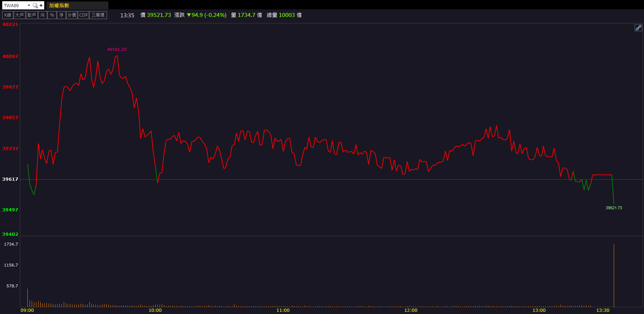
Task: Open the 分價 price distribution view
Action: pyautogui.click(x=72, y=15)
